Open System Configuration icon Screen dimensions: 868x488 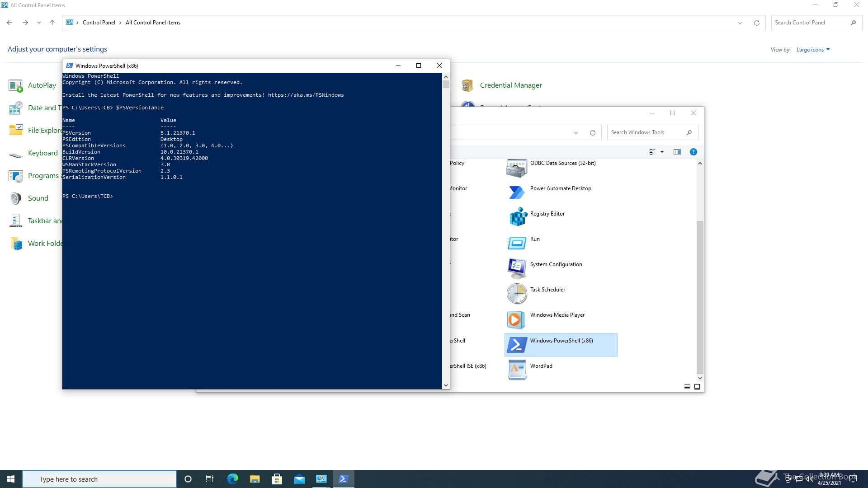517,269
